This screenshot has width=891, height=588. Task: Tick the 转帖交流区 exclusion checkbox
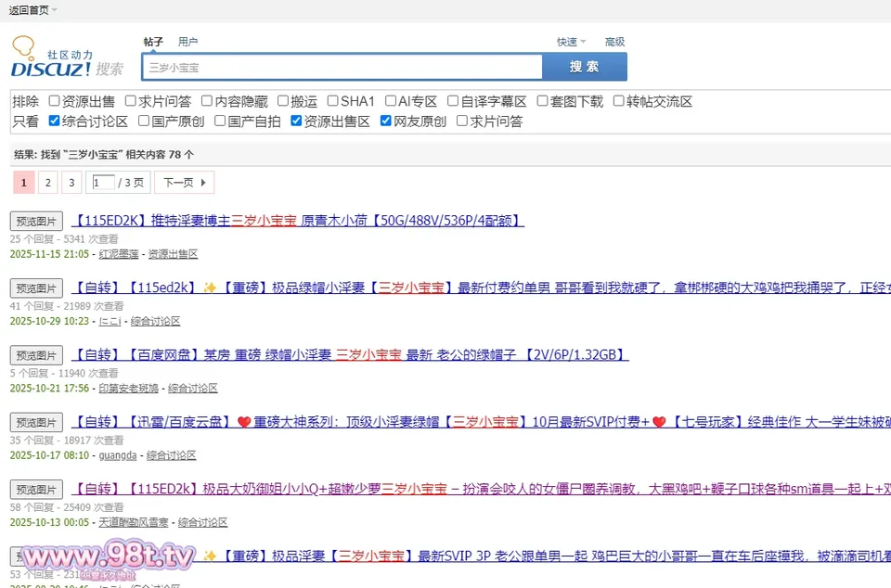click(619, 101)
